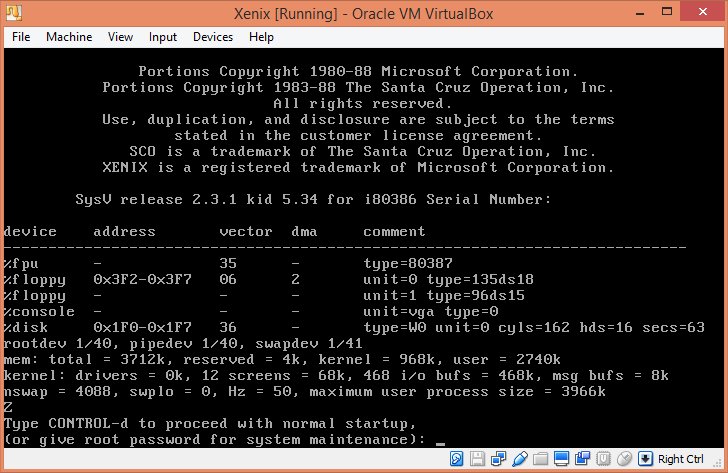Open the Help menu
This screenshot has height=473, width=728.
pyautogui.click(x=261, y=37)
